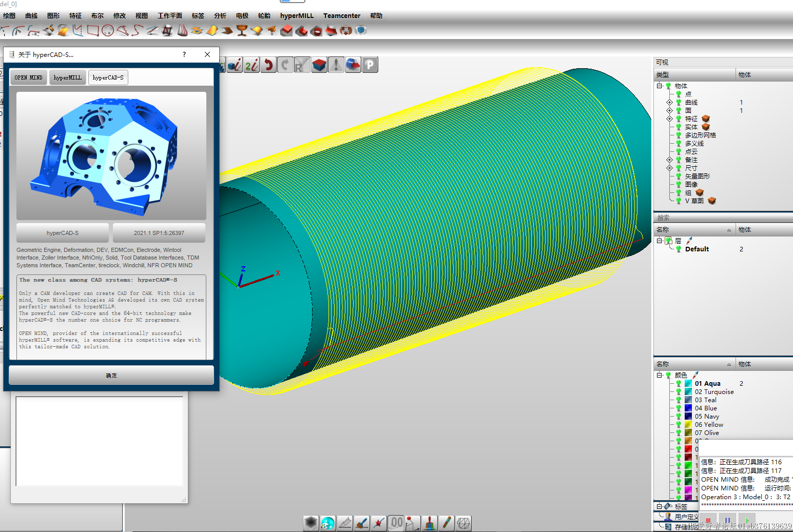793x532 pixels.
Task: Click the red box linear extrusion icon
Action: (x=286, y=31)
